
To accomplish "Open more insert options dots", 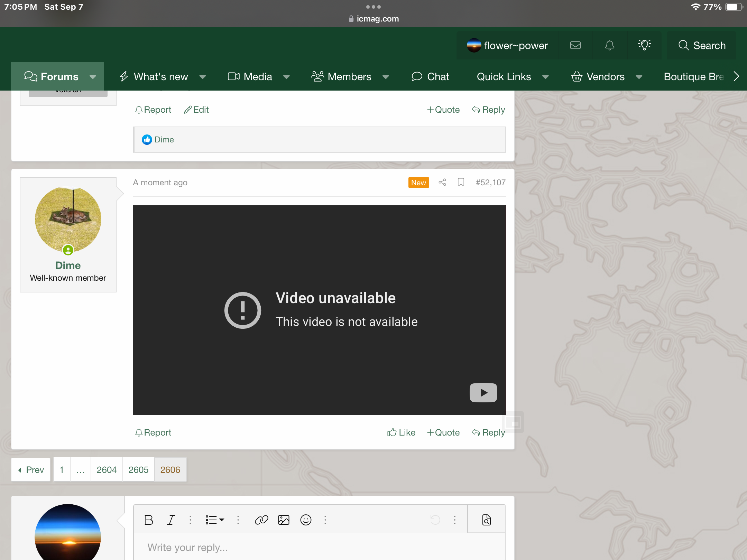I will click(x=325, y=520).
